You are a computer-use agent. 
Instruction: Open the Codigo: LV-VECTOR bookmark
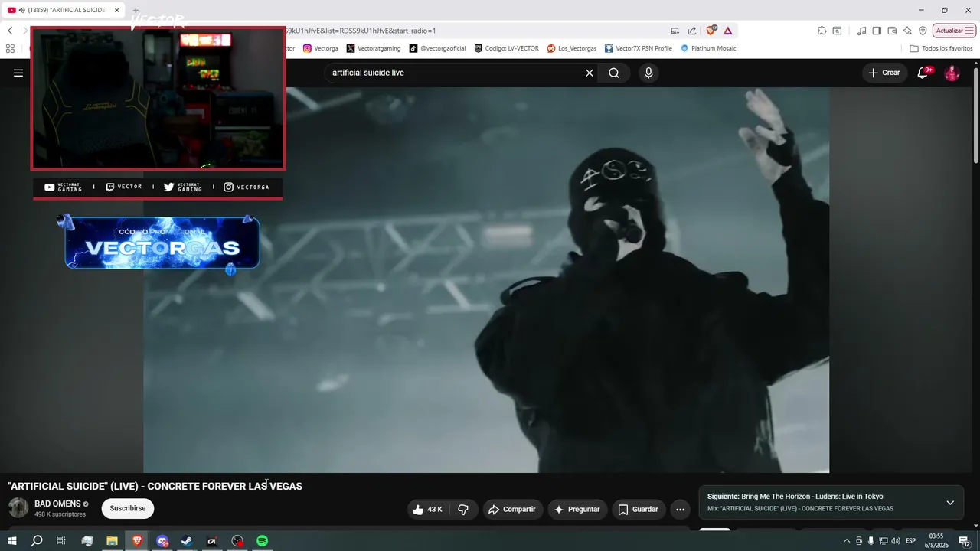[x=506, y=48]
